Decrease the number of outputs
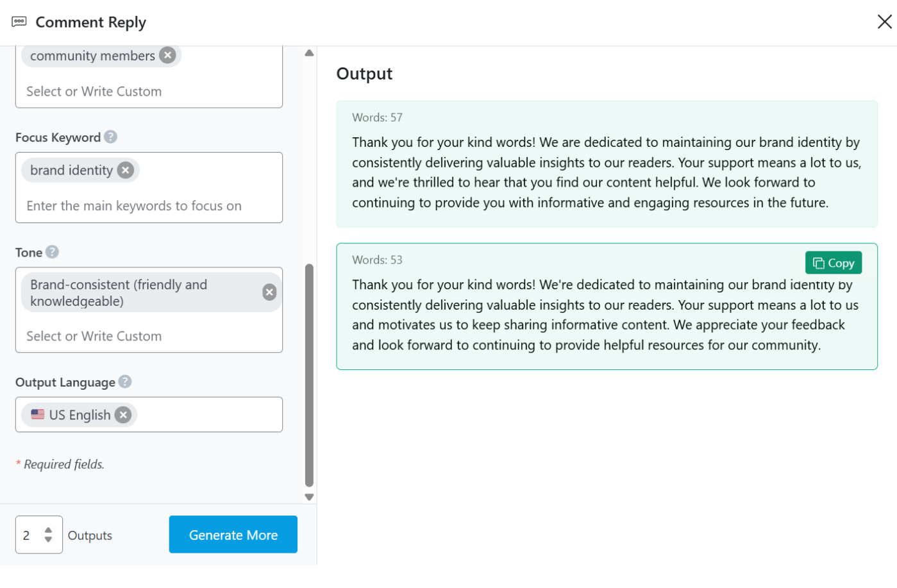The width and height of the screenshot is (897, 588). click(x=48, y=540)
